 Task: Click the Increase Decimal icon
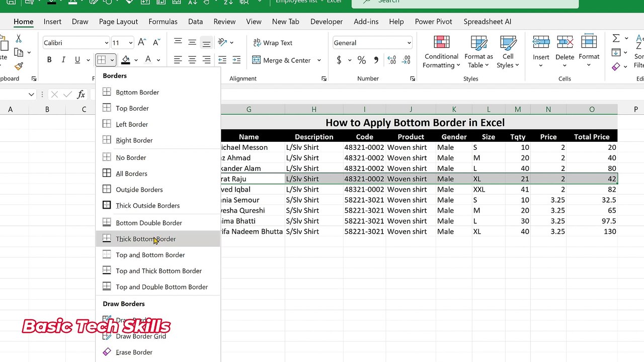[391, 60]
